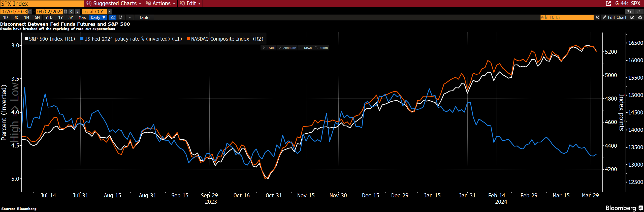
Task: Expand Suggested Charts dropdown
Action: (x=114, y=4)
